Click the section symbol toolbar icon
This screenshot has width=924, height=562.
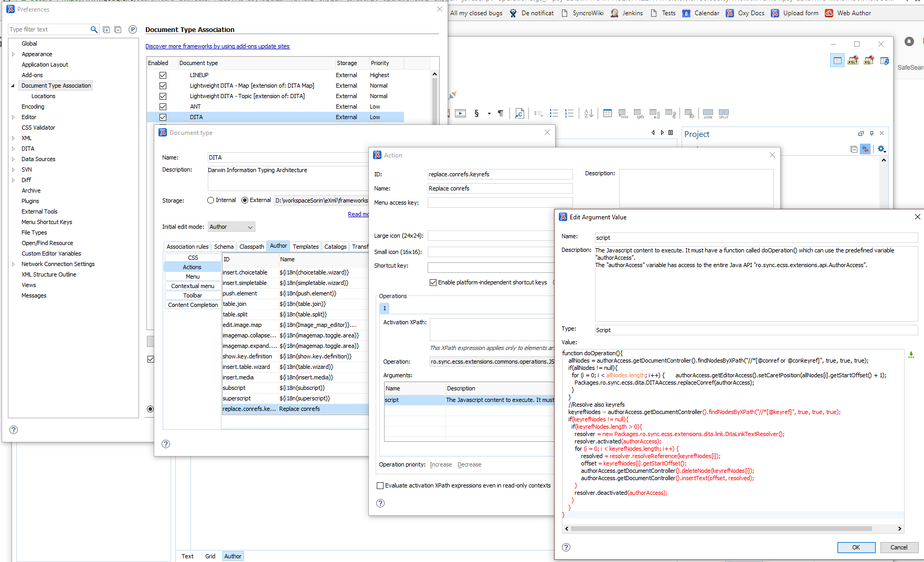[x=476, y=113]
